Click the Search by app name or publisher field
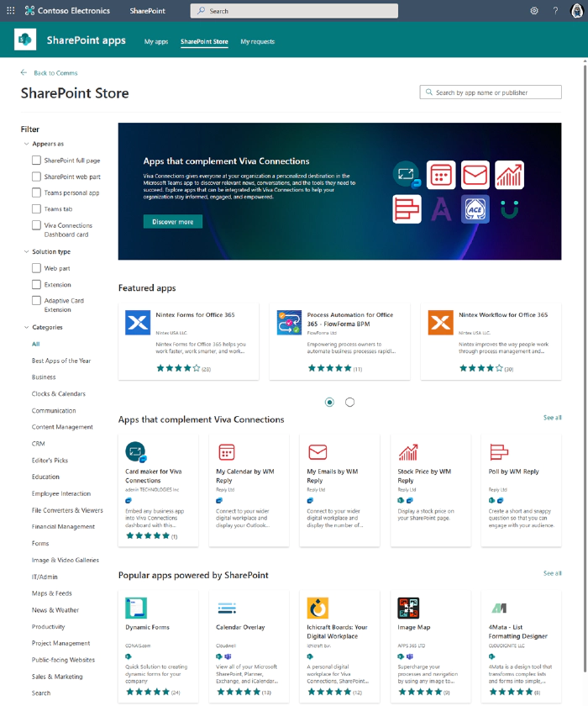Image resolution: width=588 pixels, height=706 pixels. click(491, 92)
